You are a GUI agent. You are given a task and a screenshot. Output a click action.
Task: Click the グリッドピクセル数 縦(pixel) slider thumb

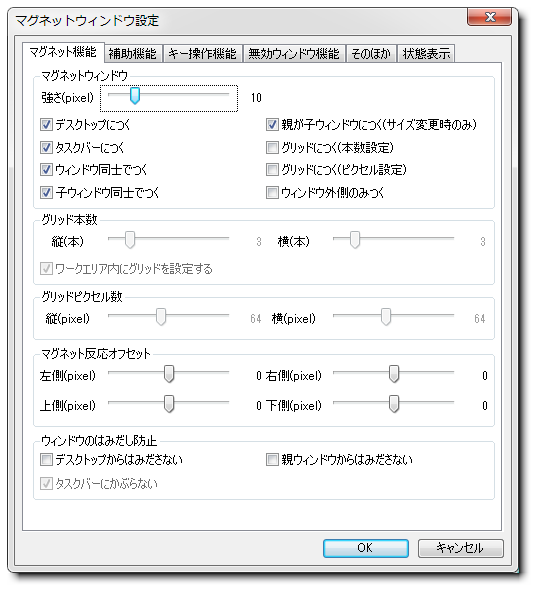[x=161, y=317]
